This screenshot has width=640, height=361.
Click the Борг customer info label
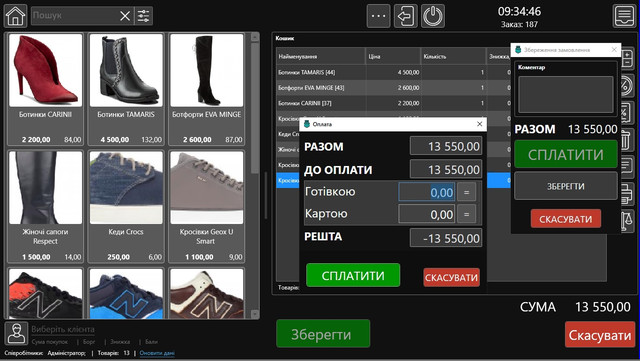tap(89, 341)
